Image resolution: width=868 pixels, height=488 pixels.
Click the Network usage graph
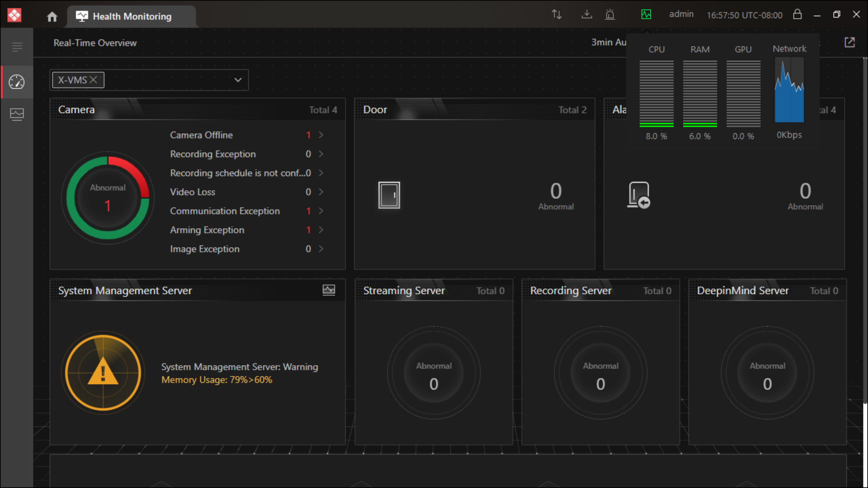pos(789,90)
